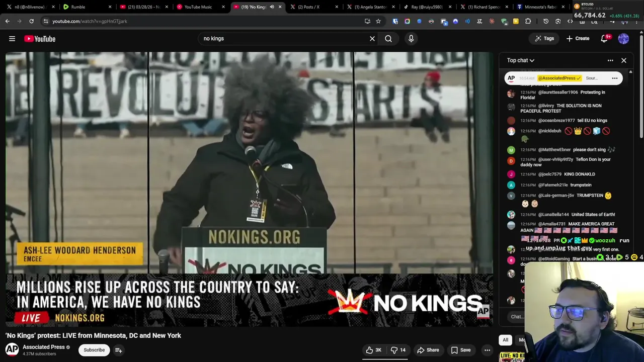Open the account avatar menu

click(623, 39)
